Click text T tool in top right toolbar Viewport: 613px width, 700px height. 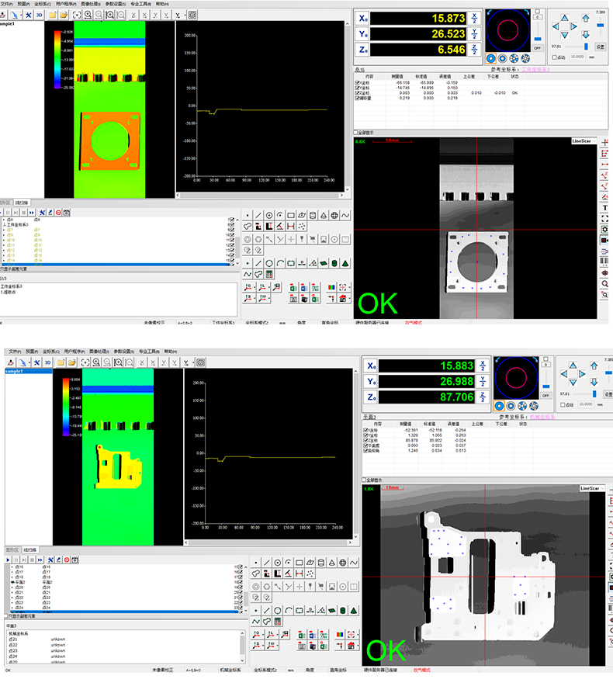[x=604, y=208]
